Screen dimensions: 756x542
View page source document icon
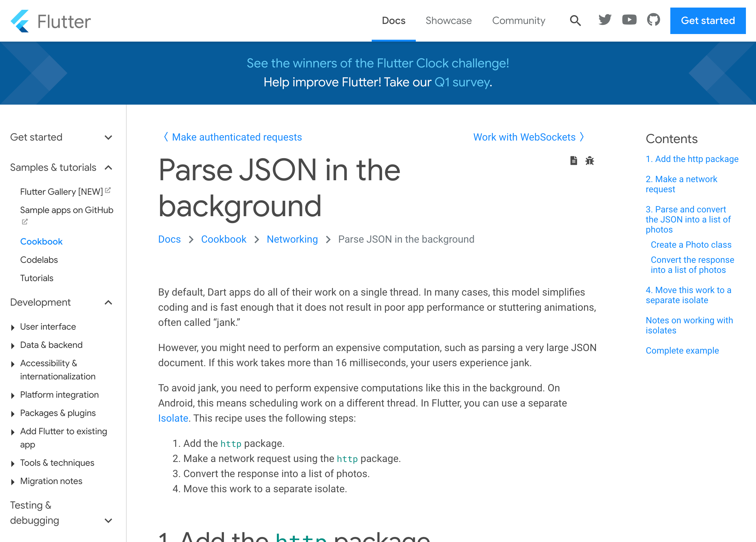(573, 161)
